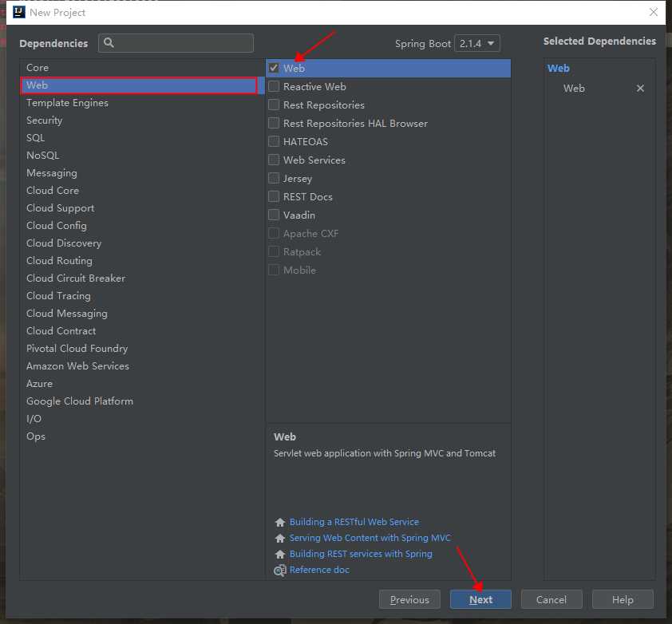This screenshot has width=672, height=624.
Task: Click the Web group heading in Selected Dependencies
Action: tap(559, 68)
